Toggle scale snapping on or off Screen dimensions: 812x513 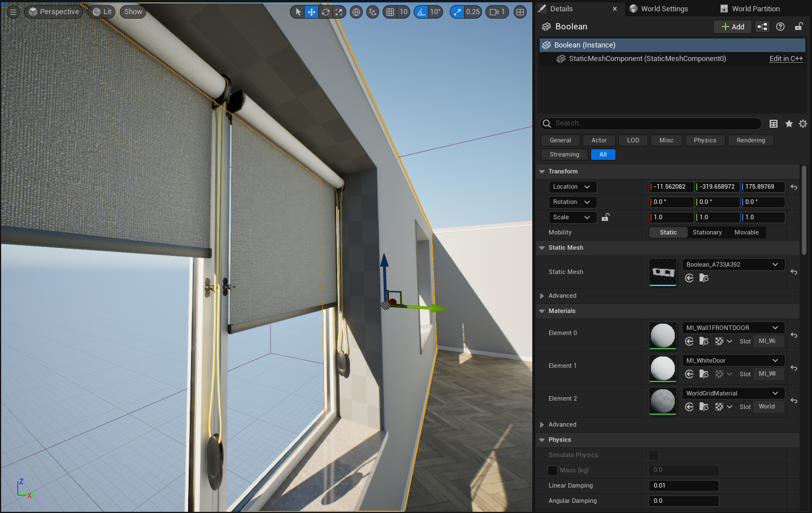click(x=457, y=12)
